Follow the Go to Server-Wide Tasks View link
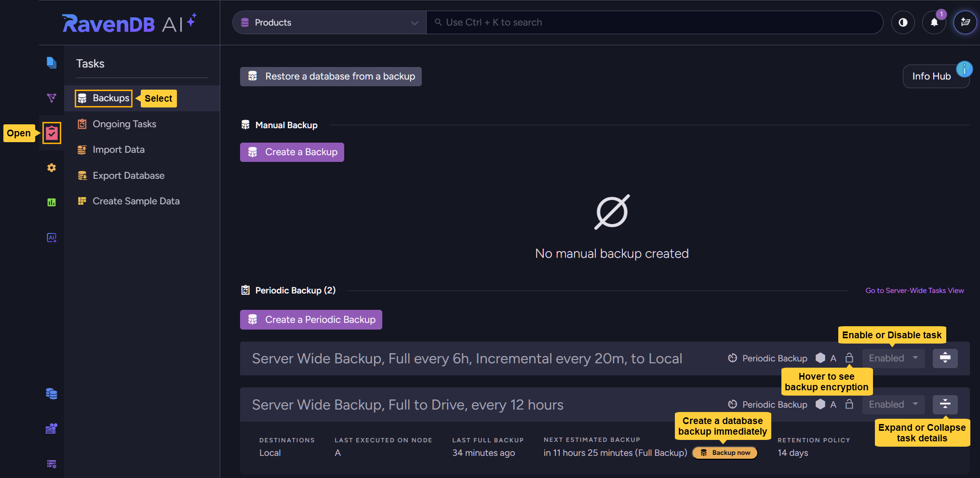The width and height of the screenshot is (980, 478). [x=914, y=290]
